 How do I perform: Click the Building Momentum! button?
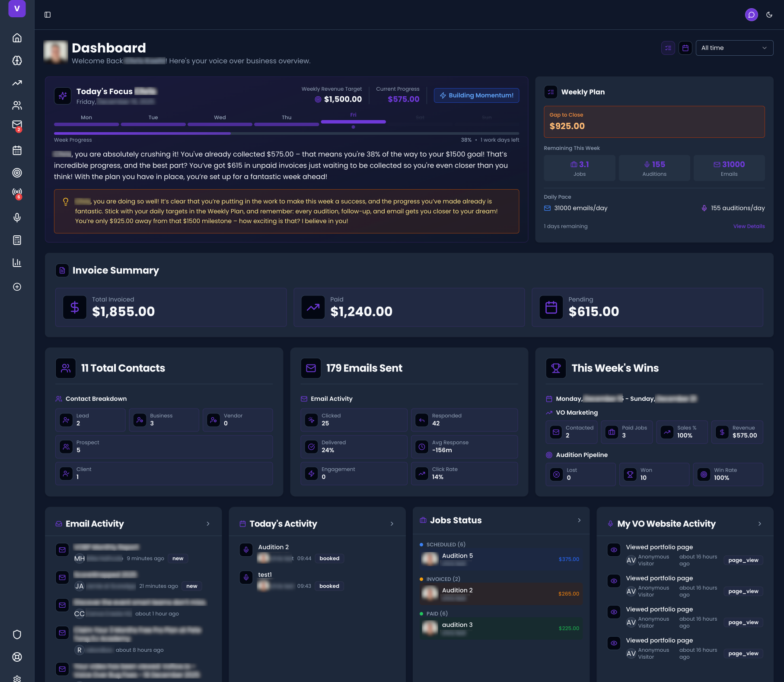(x=476, y=95)
